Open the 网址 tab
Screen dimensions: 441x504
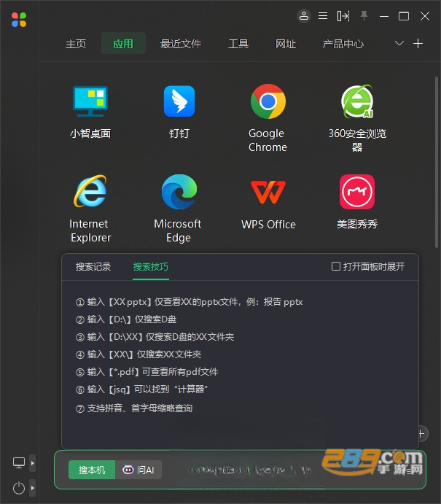click(286, 44)
